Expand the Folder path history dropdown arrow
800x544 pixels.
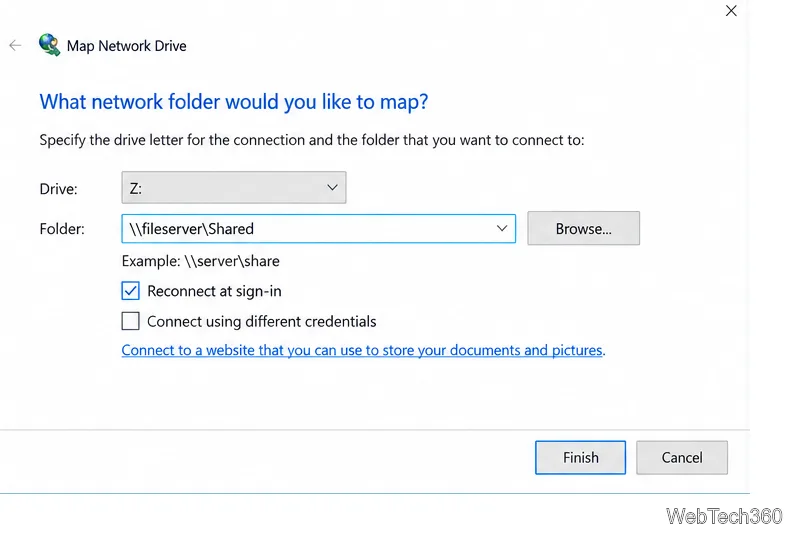(502, 229)
